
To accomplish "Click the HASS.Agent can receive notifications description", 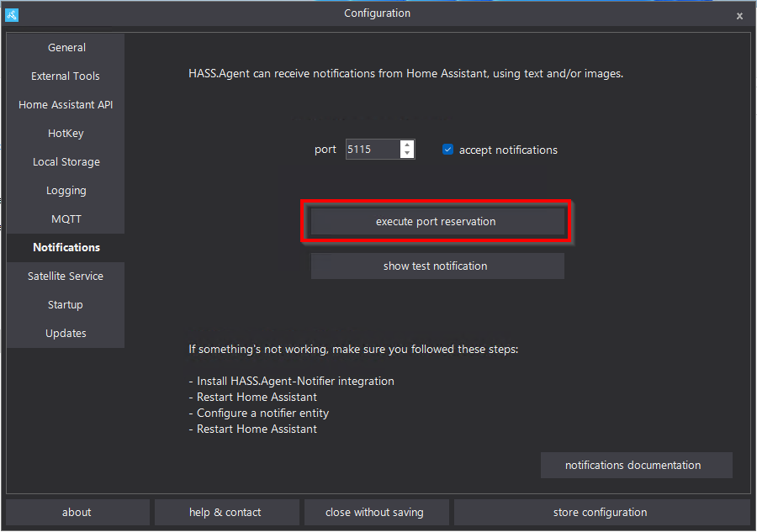I will pos(405,74).
